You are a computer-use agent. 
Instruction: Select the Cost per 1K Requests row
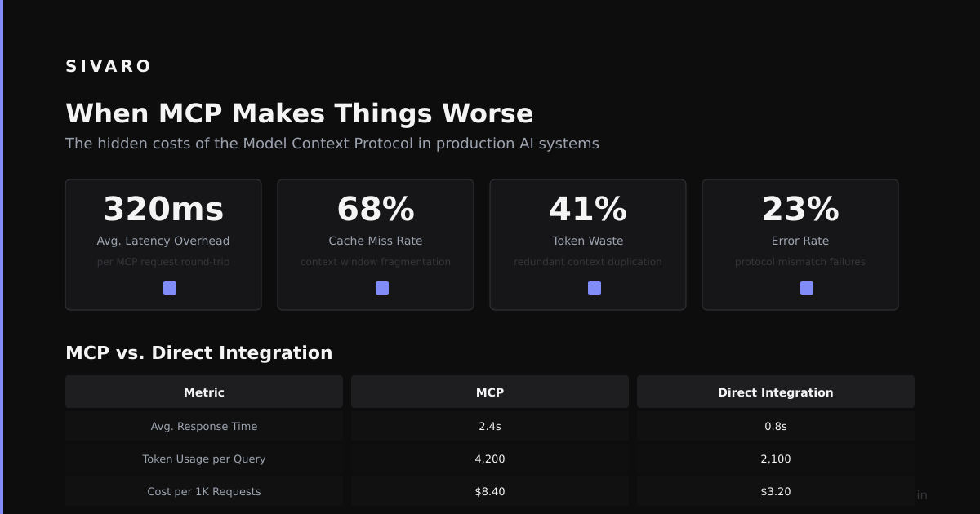[x=490, y=491]
